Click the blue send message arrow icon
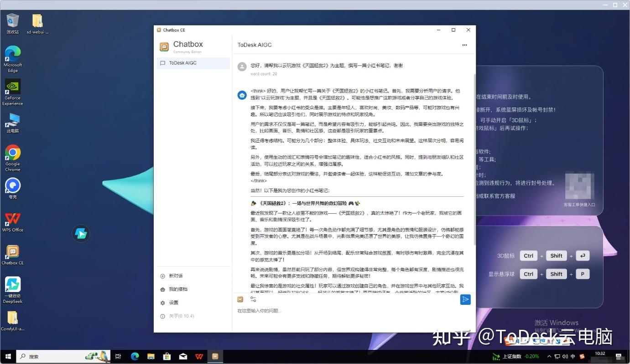Image resolution: width=630 pixels, height=364 pixels. coord(465,299)
